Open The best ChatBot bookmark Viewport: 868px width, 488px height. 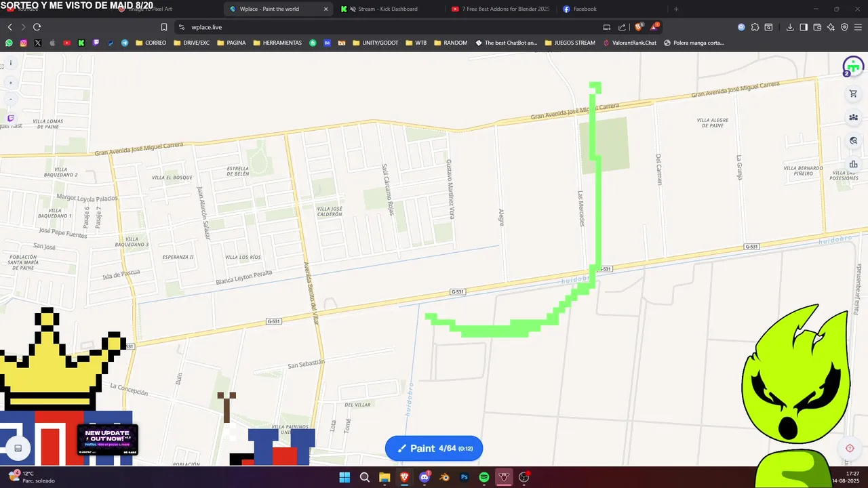coord(506,43)
